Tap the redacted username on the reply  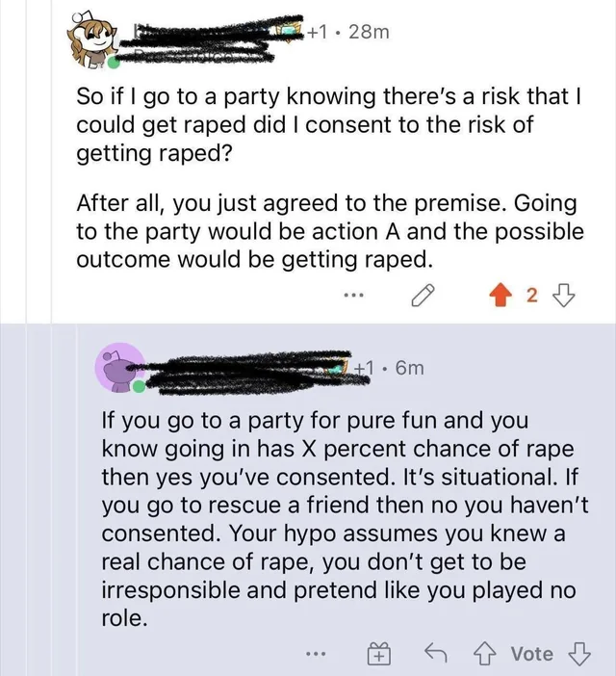[x=250, y=372]
